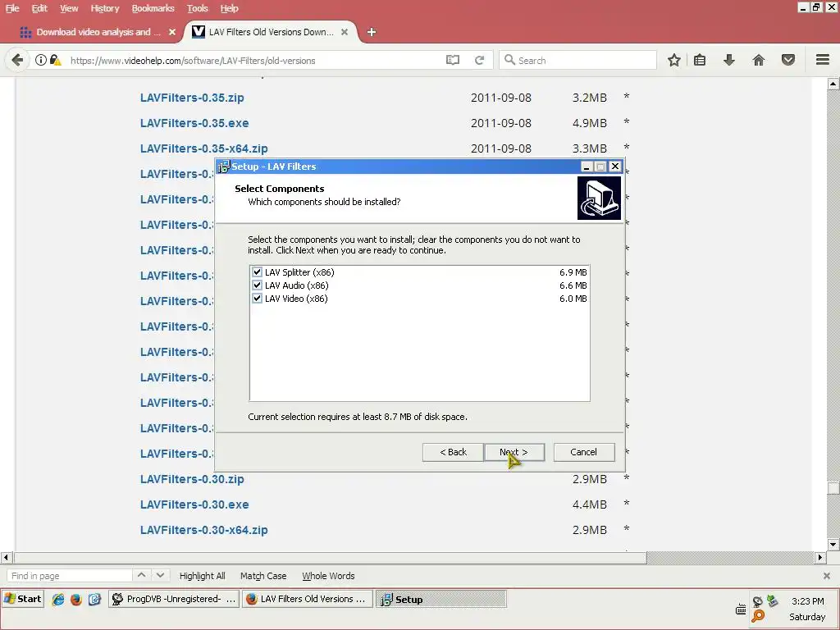Switch to LAV Filters Old Versions taskbar button
This screenshot has width=840, height=630.
[x=307, y=599]
